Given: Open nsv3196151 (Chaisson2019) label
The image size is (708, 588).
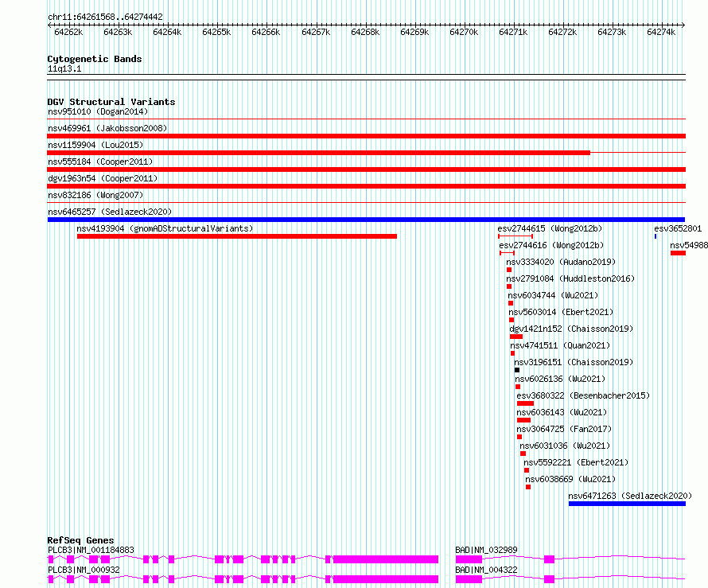Looking at the screenshot, I should coord(574,362).
